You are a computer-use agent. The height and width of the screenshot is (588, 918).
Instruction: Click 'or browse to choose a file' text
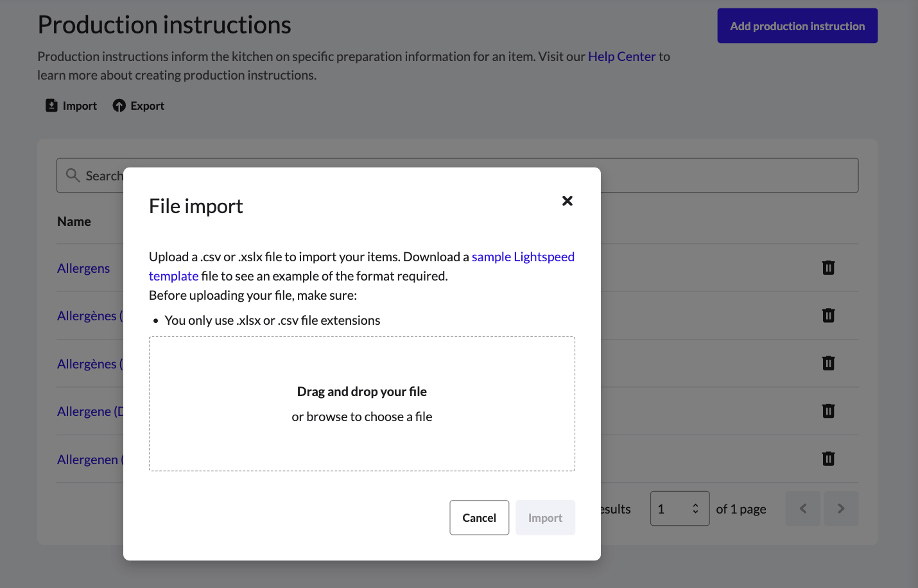tap(362, 417)
